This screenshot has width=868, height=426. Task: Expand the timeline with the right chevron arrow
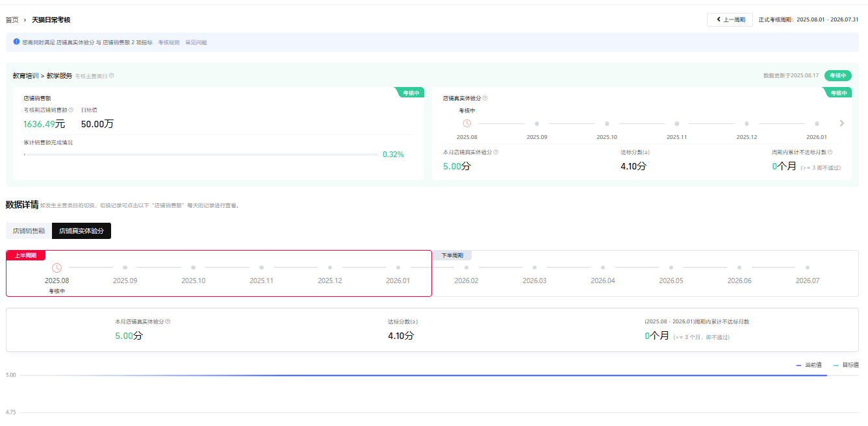tap(842, 123)
